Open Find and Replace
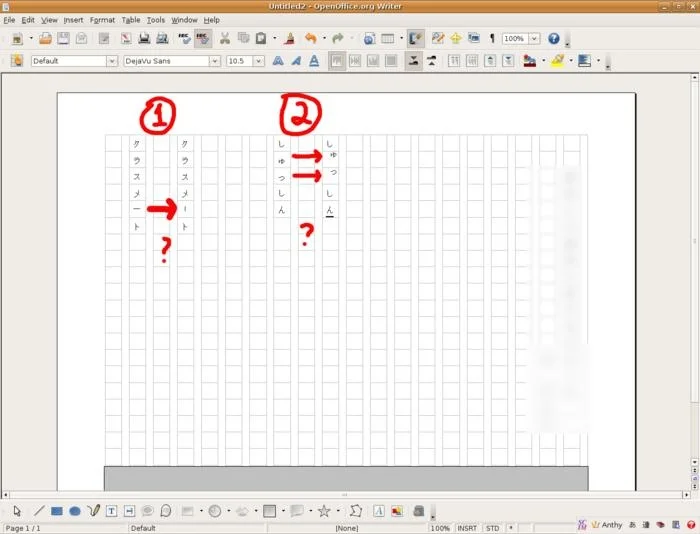The image size is (700, 534). click(x=438, y=39)
